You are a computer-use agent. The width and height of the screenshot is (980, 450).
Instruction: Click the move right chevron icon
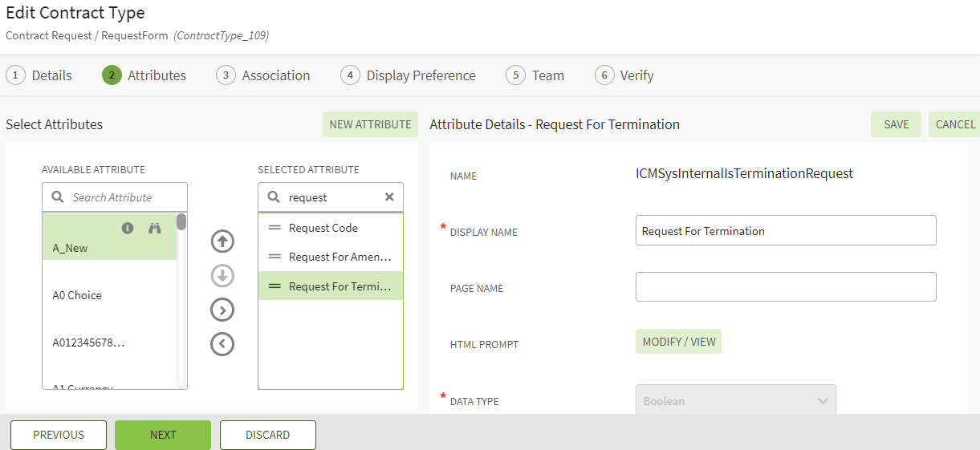222,310
